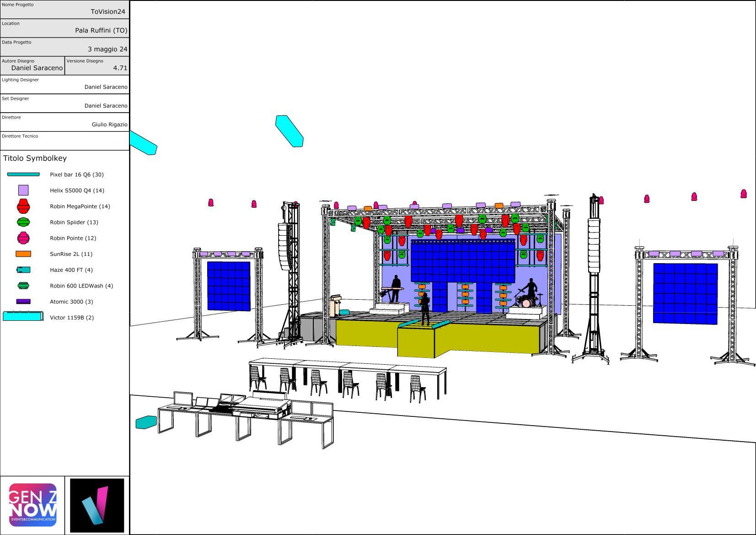Screen dimensions: 756x535
Task: Click the Titolo Symbolkey heading
Action: point(35,158)
